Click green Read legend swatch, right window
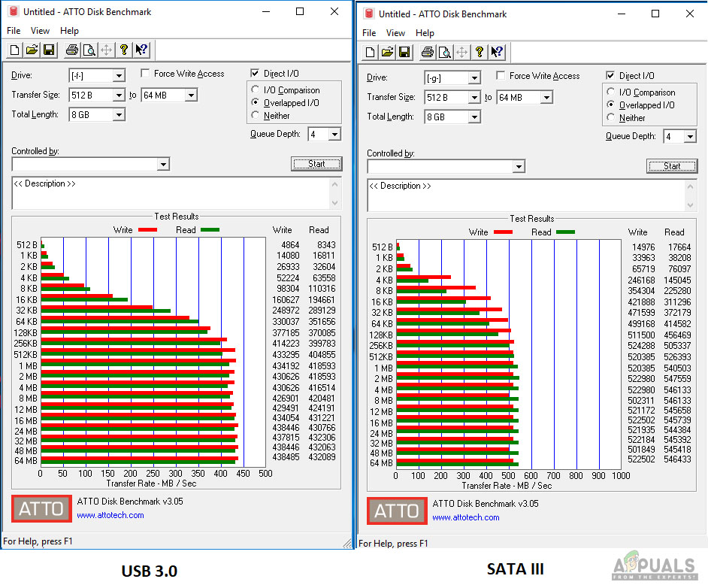 [565, 232]
